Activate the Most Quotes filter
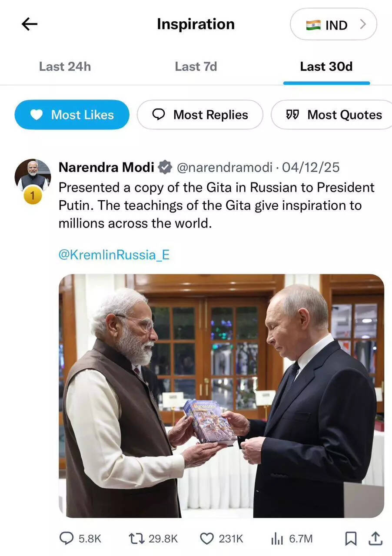Image resolution: width=392 pixels, height=556 pixels. coord(332,115)
